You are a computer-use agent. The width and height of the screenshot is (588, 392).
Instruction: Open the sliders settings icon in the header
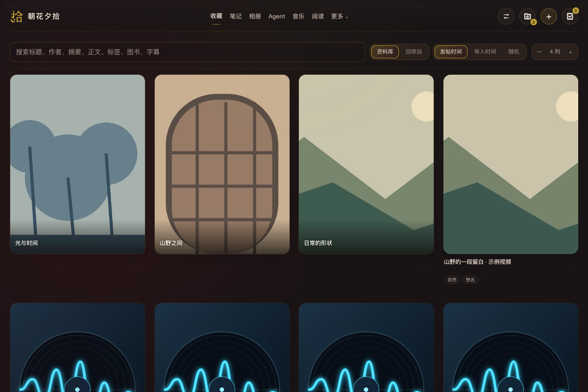(506, 16)
